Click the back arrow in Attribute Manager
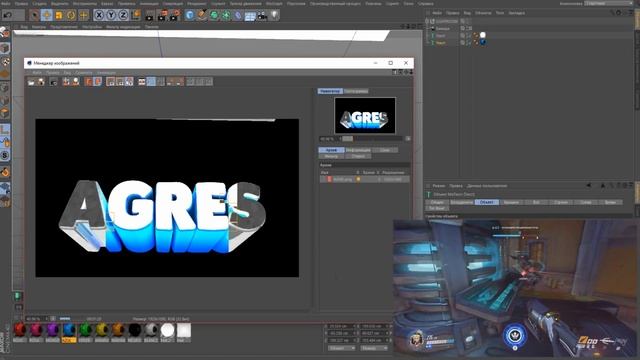The width and height of the screenshot is (640, 360). click(588, 186)
